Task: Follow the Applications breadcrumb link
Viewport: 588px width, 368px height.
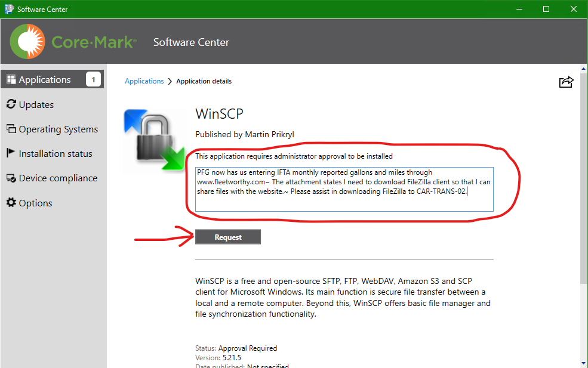Action: [x=144, y=81]
